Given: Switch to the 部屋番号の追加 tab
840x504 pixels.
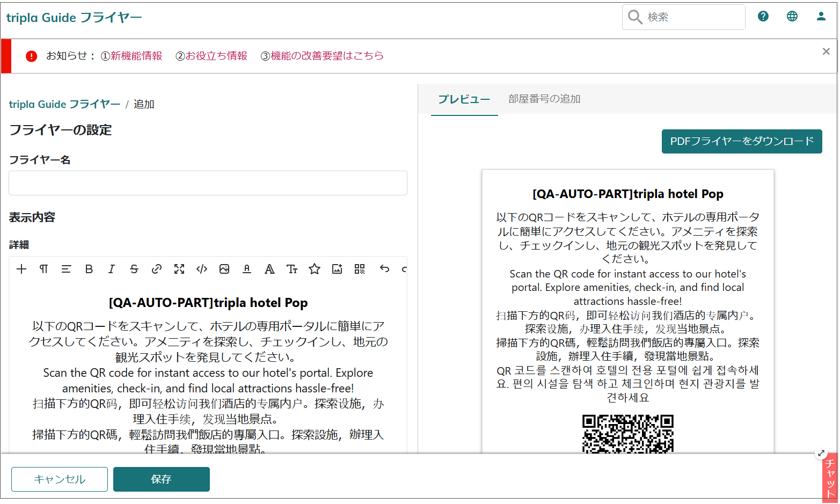Looking at the screenshot, I should (544, 99).
